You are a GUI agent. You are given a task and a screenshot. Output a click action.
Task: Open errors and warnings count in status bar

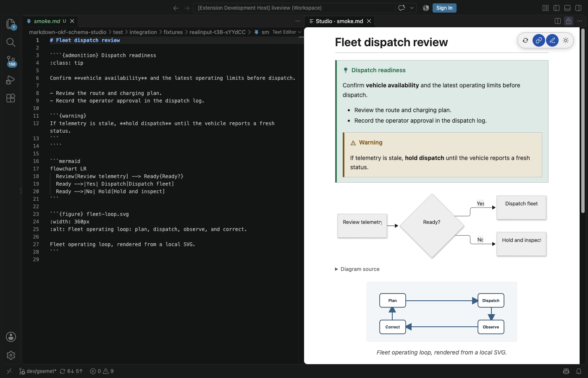point(102,371)
